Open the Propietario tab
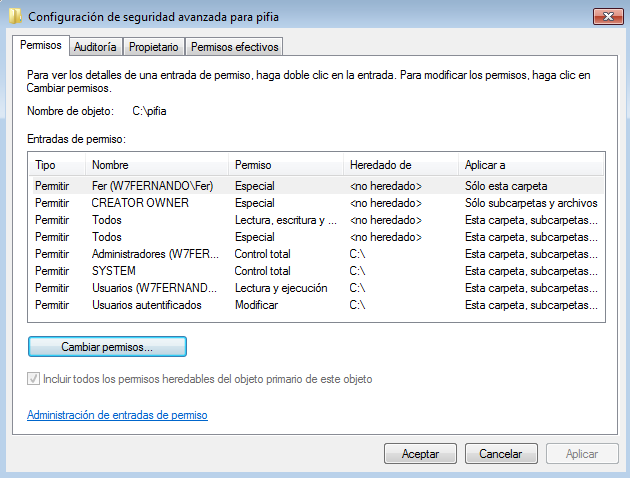630x478 pixels. 153,47
